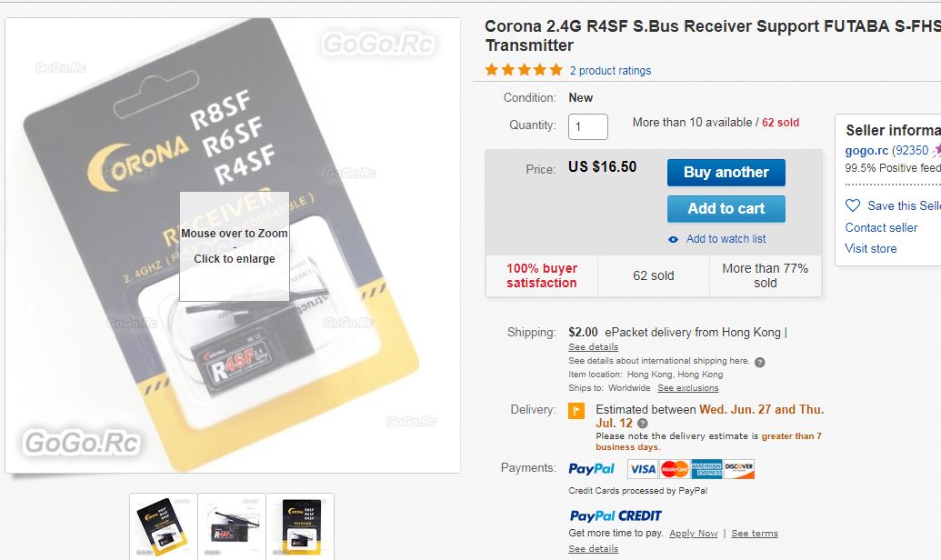Click the five-star rating icons
941x560 pixels.
524,70
